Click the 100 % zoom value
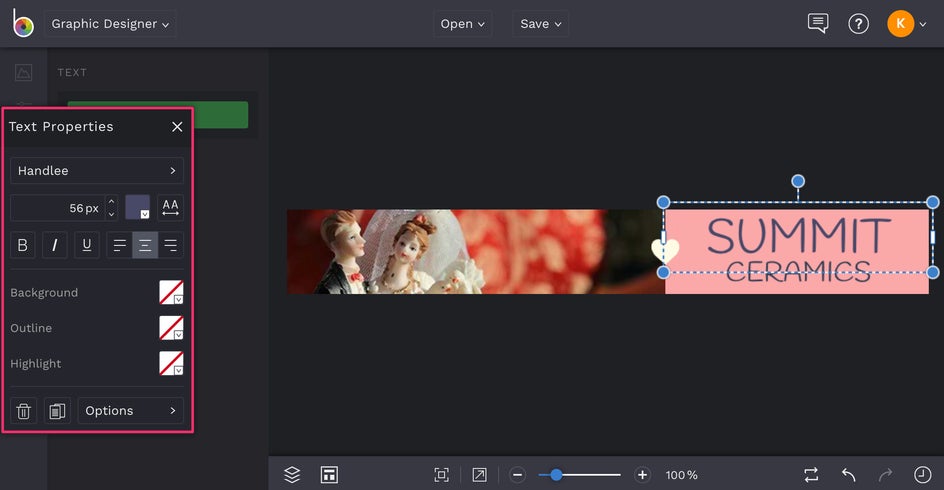This screenshot has width=944, height=490. coord(682,476)
